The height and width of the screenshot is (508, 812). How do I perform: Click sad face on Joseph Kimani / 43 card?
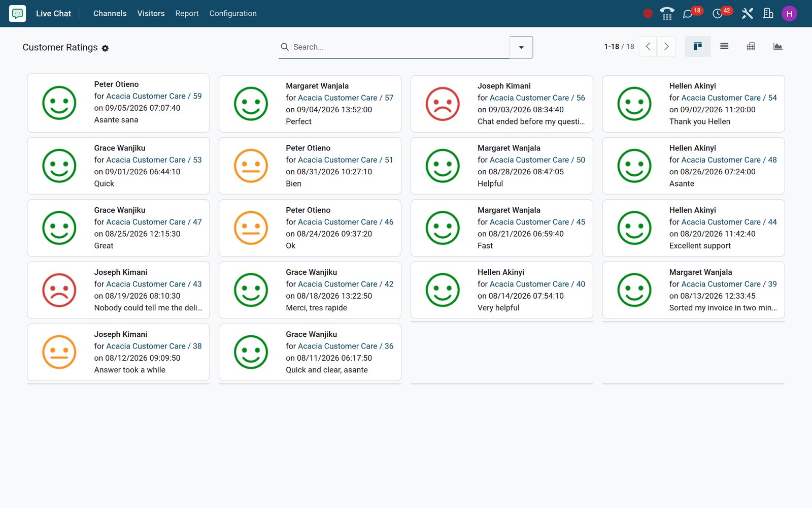(x=59, y=290)
